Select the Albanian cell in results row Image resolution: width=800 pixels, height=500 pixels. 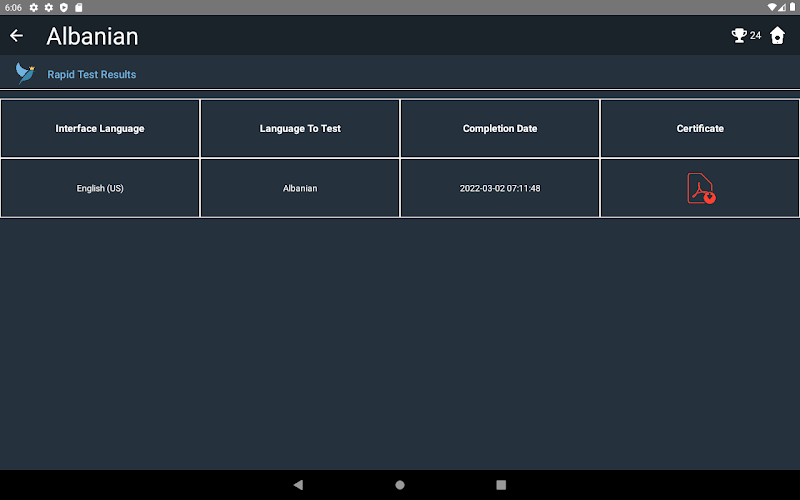coord(300,188)
